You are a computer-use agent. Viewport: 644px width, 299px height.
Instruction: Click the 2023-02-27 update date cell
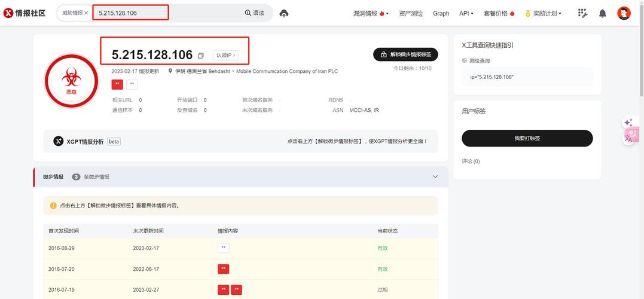(x=146, y=289)
